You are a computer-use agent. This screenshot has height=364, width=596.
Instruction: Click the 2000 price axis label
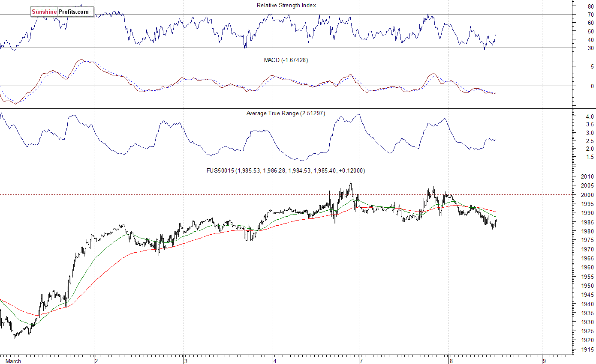[588, 195]
